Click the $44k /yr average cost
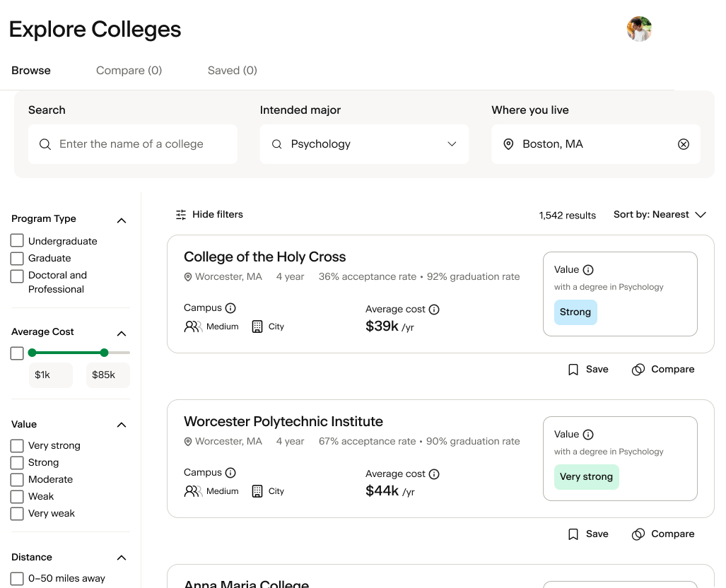 click(390, 491)
